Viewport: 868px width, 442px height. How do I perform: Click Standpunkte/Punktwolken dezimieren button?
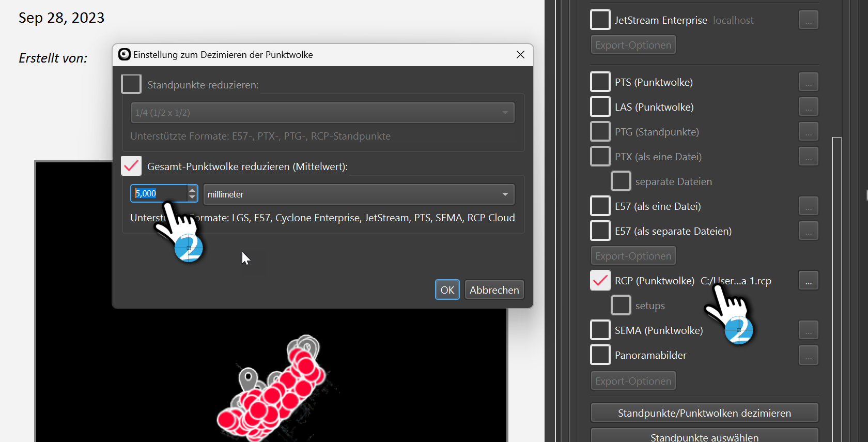tap(704, 413)
